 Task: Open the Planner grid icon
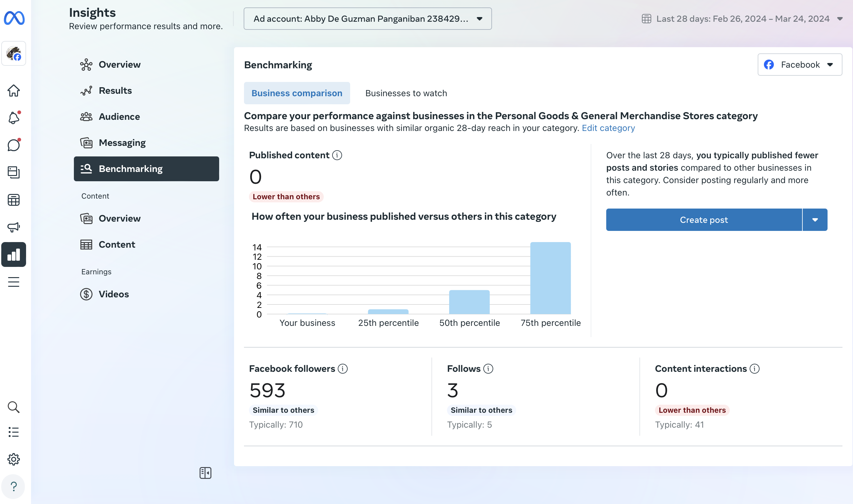coord(14,200)
